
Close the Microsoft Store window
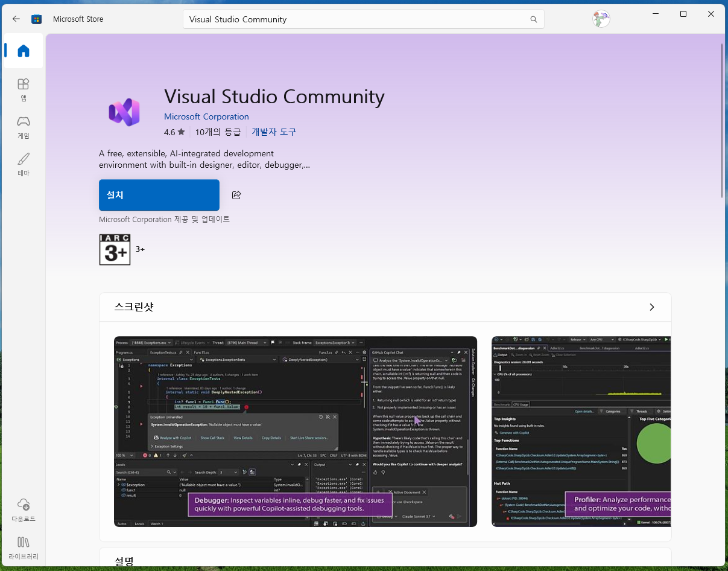click(x=712, y=14)
